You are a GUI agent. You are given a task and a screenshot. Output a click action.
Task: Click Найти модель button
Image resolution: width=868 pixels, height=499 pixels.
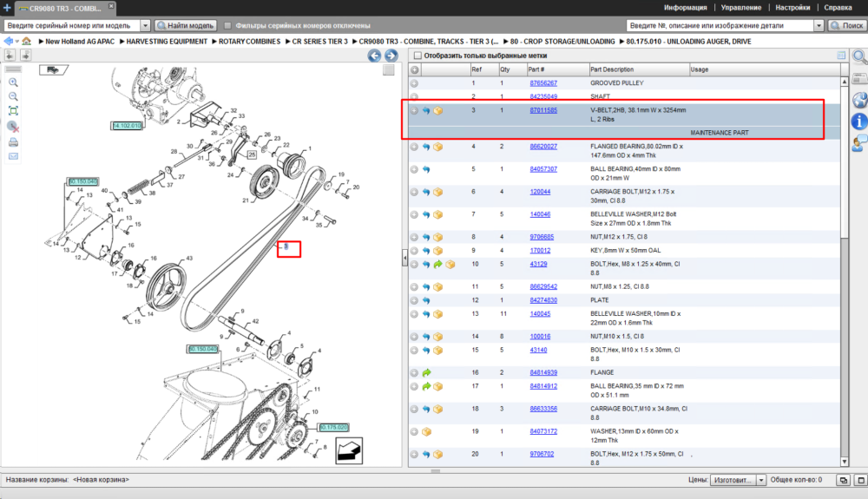click(186, 25)
